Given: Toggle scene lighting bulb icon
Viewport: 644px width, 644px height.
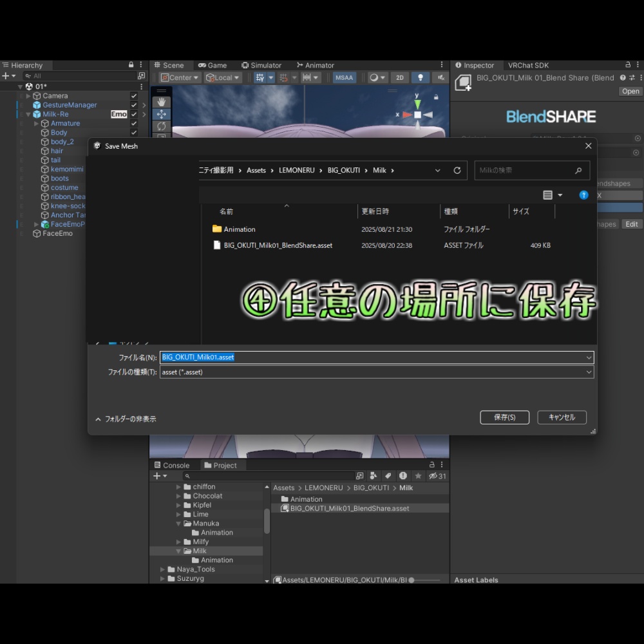Looking at the screenshot, I should [x=420, y=78].
